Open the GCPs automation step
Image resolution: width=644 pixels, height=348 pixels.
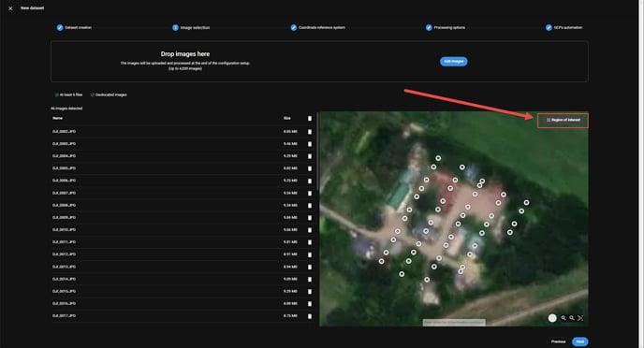[x=563, y=27]
